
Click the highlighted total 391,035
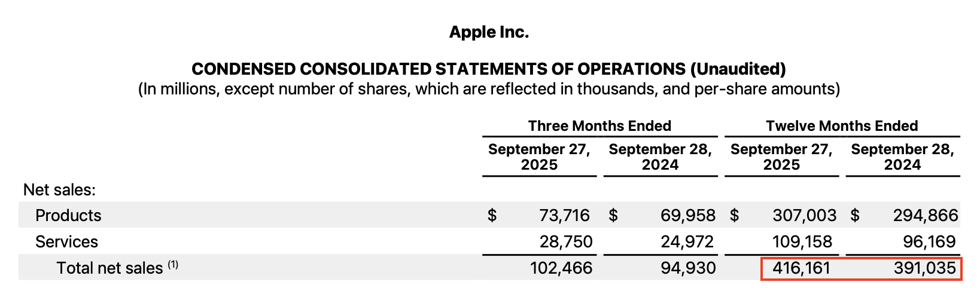tap(925, 268)
